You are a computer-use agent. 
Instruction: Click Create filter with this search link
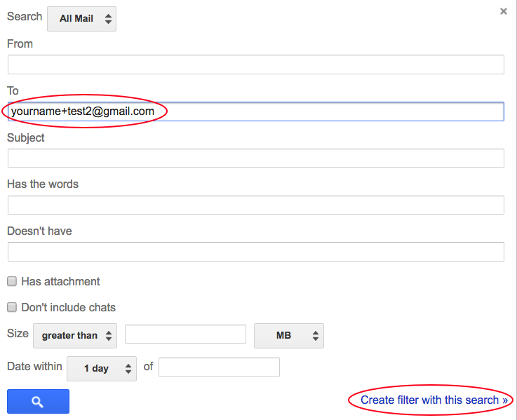point(434,400)
